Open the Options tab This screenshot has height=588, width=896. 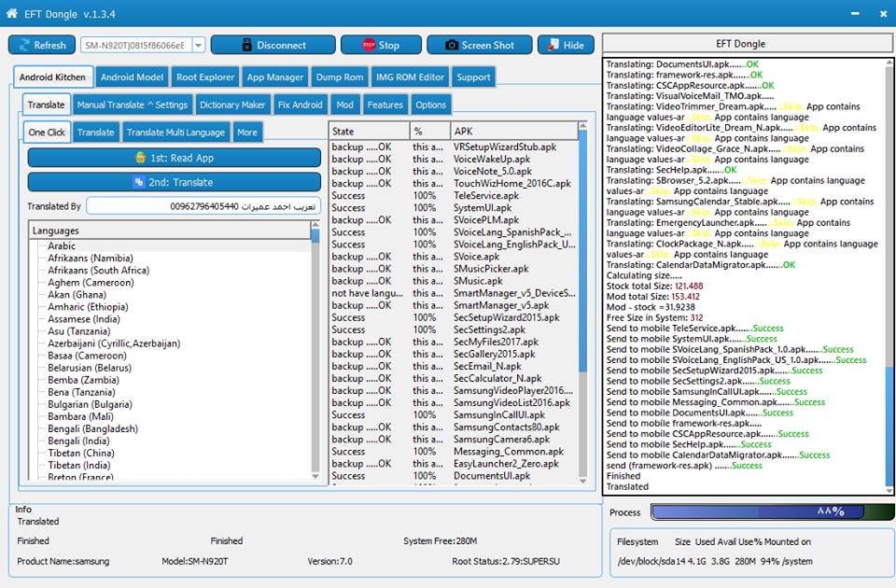click(x=430, y=105)
